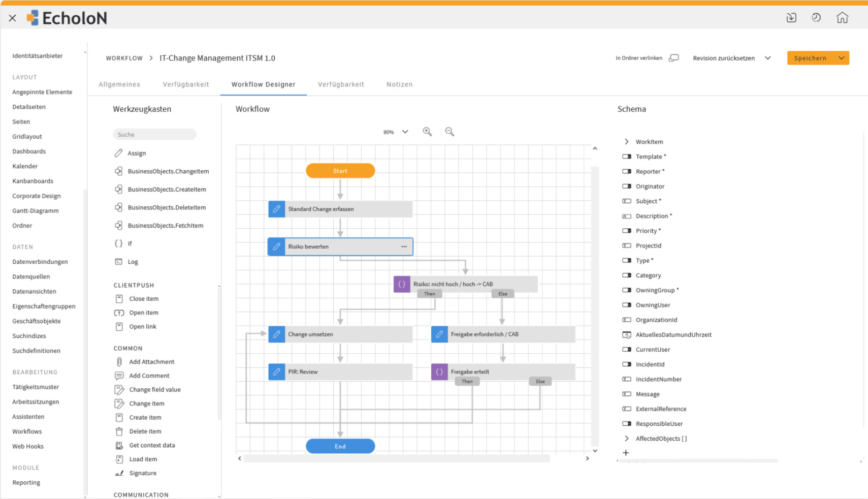Click braces icon on Freigabe erteilt node
The image size is (868, 499).
439,371
